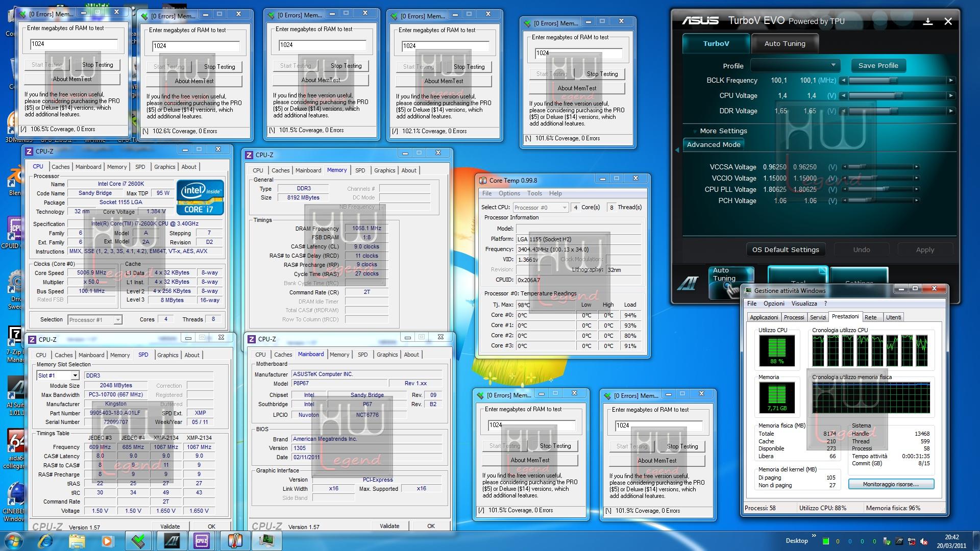Click RAM megabytes field in 102.6% MemTest window
Screen dimensions: 980x551
[x=196, y=46]
